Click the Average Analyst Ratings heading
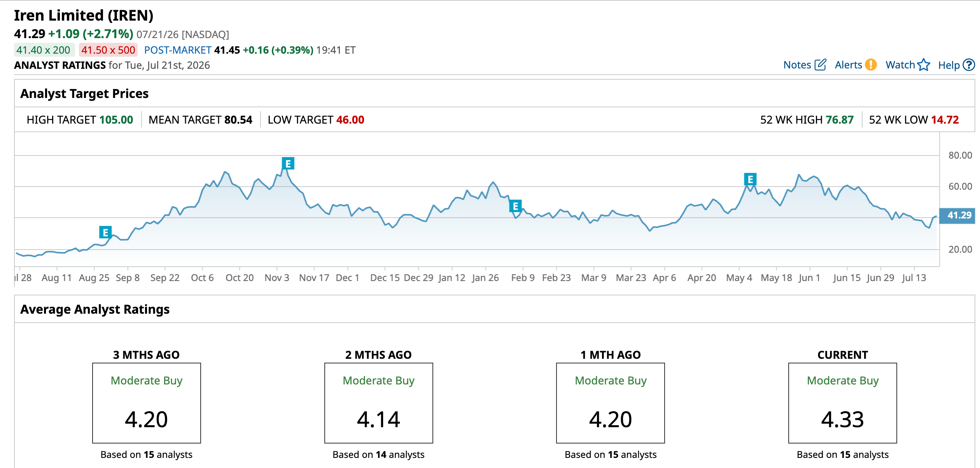Screen dimensions: 980x468 (x=95, y=309)
